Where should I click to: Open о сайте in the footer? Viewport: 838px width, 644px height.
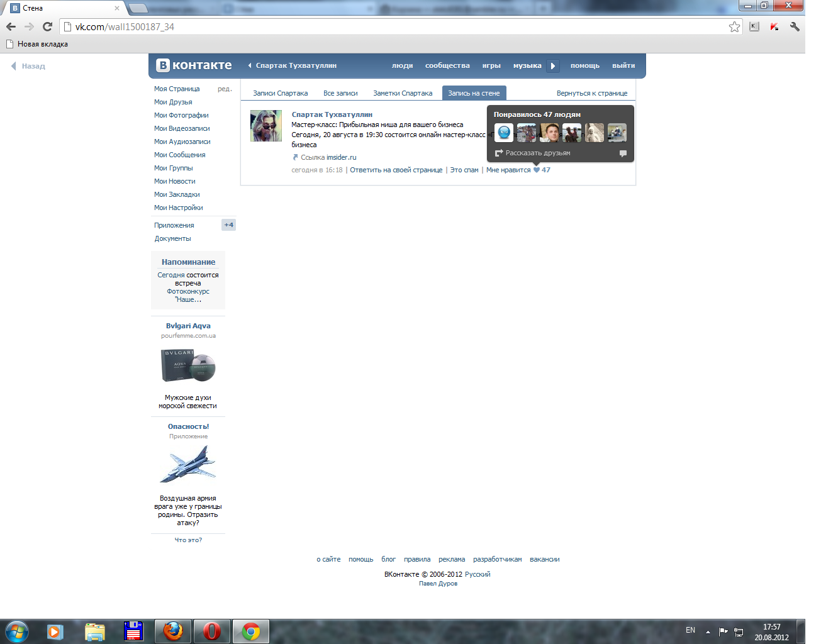328,559
